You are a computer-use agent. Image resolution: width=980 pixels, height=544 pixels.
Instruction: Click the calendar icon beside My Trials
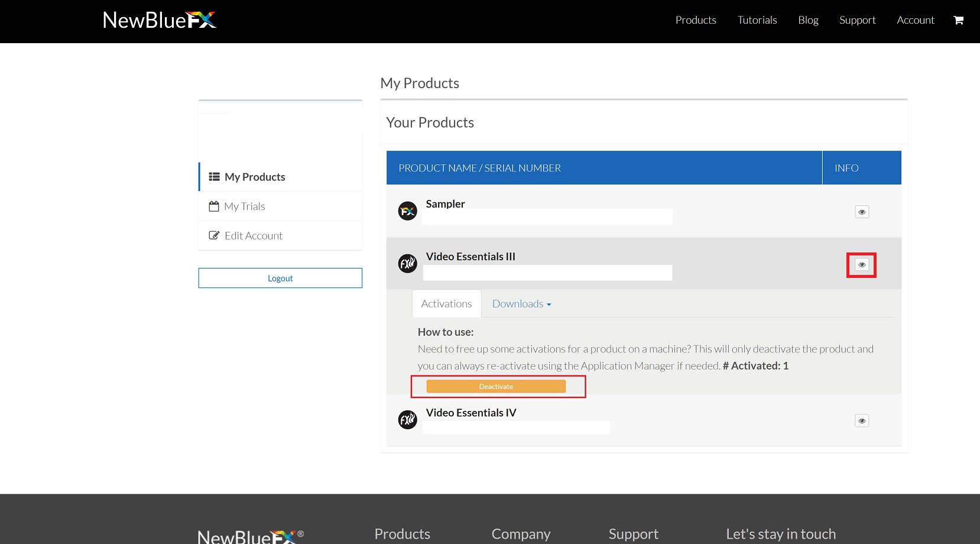[x=214, y=206]
